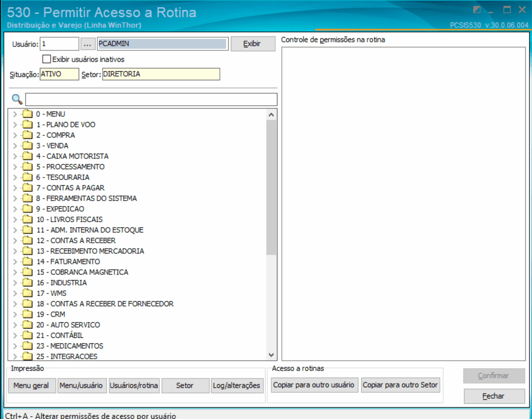Expand the 5 - PROCESSAMENTO node

pyautogui.click(x=15, y=167)
